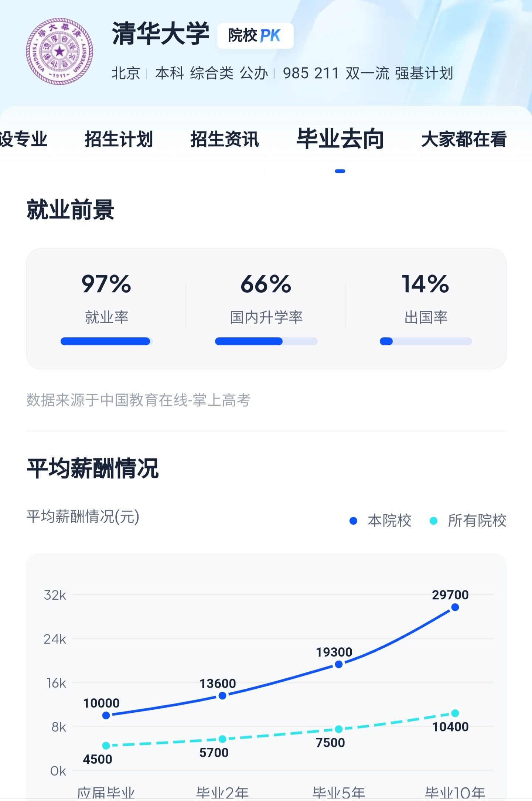Tap the 13600 blue data point
The width and height of the screenshot is (532, 801).
tap(222, 696)
